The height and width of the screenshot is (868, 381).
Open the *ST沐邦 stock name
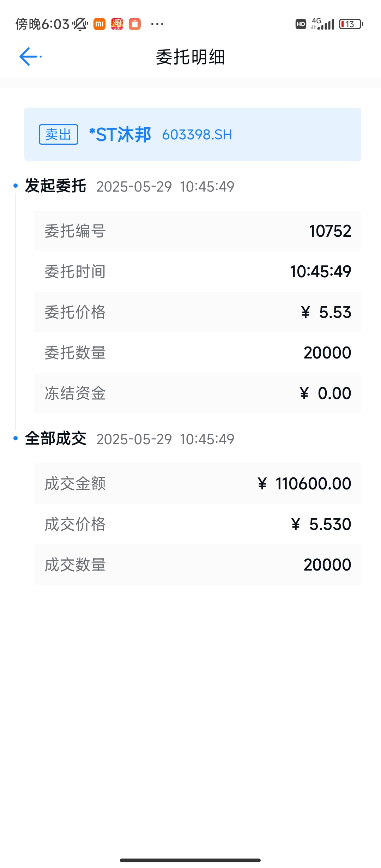(120, 134)
